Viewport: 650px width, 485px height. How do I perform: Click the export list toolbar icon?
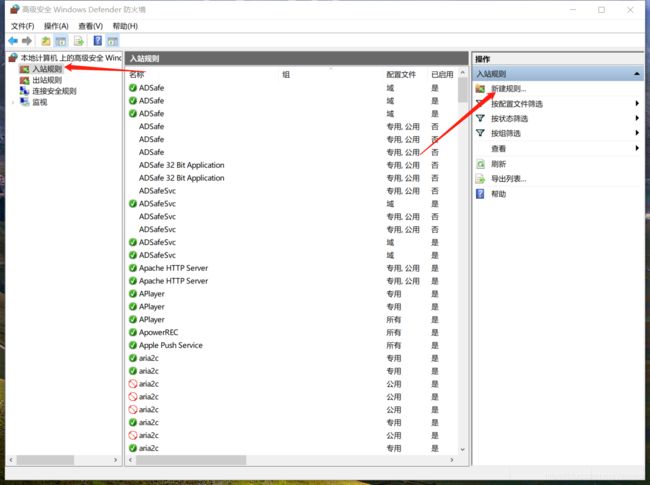(x=79, y=41)
